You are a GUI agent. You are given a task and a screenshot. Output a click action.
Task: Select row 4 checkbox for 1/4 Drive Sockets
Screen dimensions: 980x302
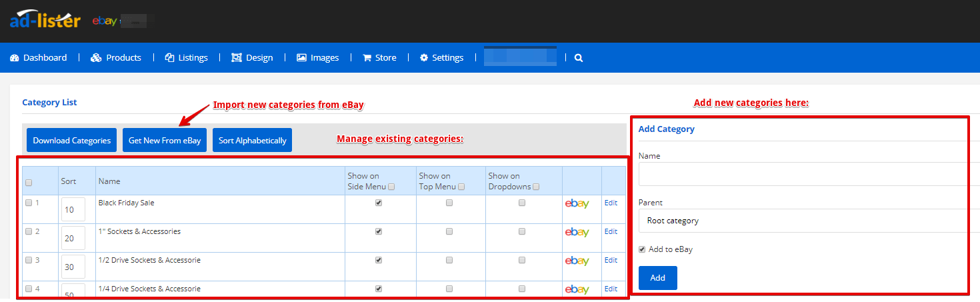tap(29, 289)
